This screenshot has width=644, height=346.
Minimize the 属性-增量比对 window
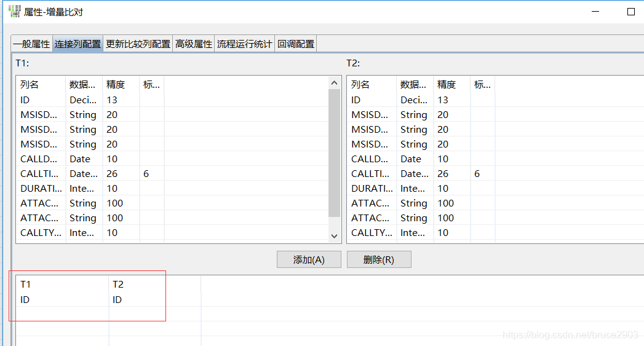595,12
